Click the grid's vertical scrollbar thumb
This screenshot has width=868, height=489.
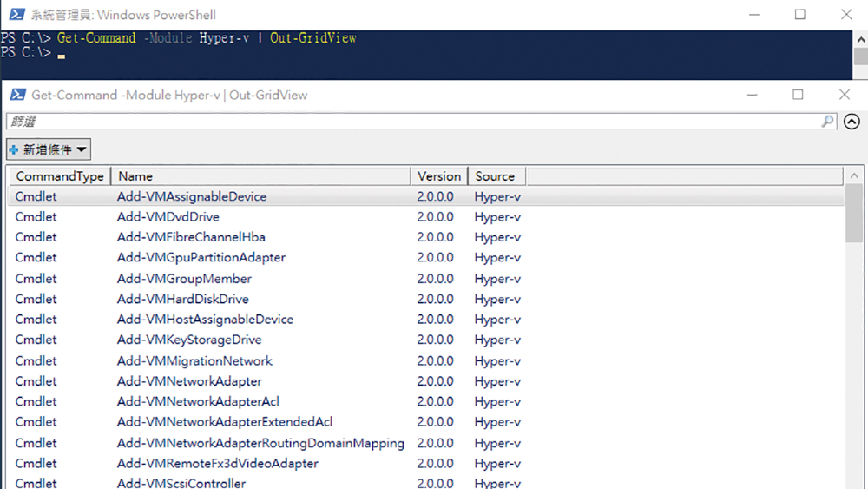(x=854, y=213)
